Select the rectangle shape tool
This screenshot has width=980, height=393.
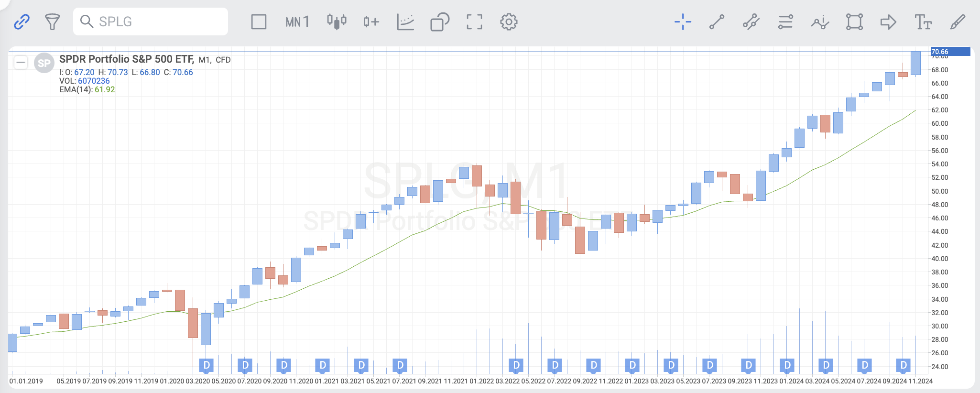coord(854,22)
